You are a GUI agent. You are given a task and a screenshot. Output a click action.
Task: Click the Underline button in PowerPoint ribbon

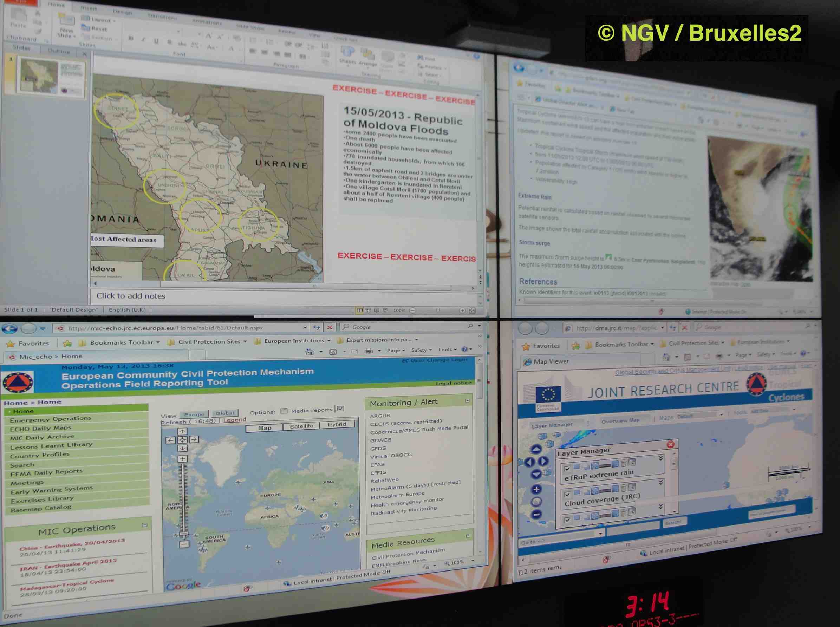tap(156, 41)
